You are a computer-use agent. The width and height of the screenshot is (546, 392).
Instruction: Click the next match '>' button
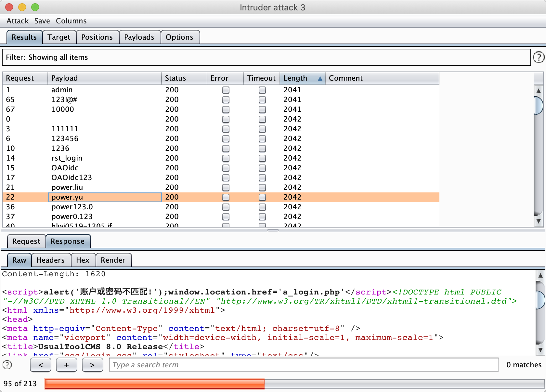(x=93, y=365)
